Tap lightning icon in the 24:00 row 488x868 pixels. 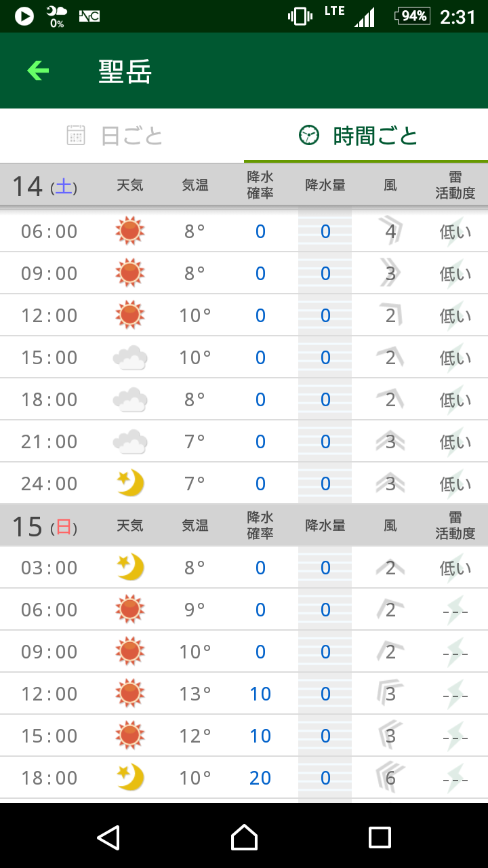(455, 484)
